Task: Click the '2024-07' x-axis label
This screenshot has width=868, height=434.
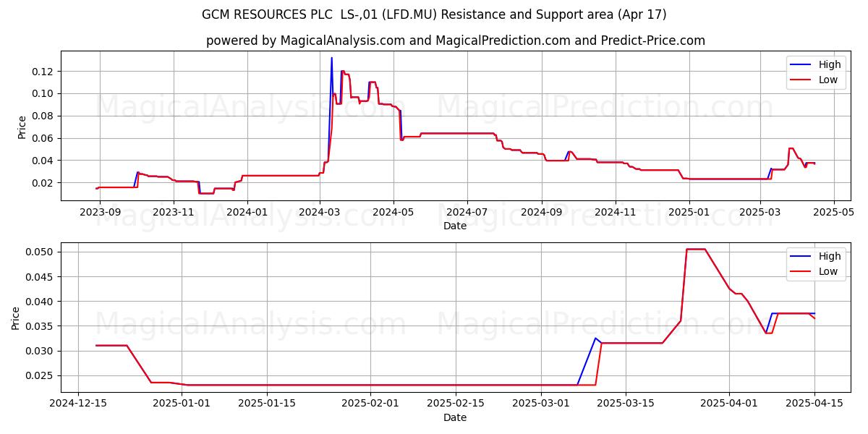Action: click(x=467, y=212)
